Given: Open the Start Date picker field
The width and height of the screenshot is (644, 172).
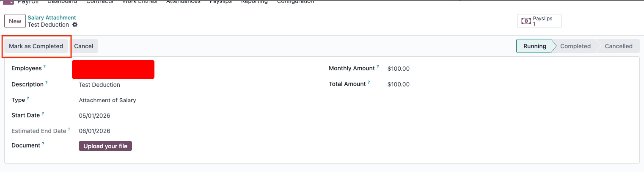Looking at the screenshot, I should click(95, 116).
